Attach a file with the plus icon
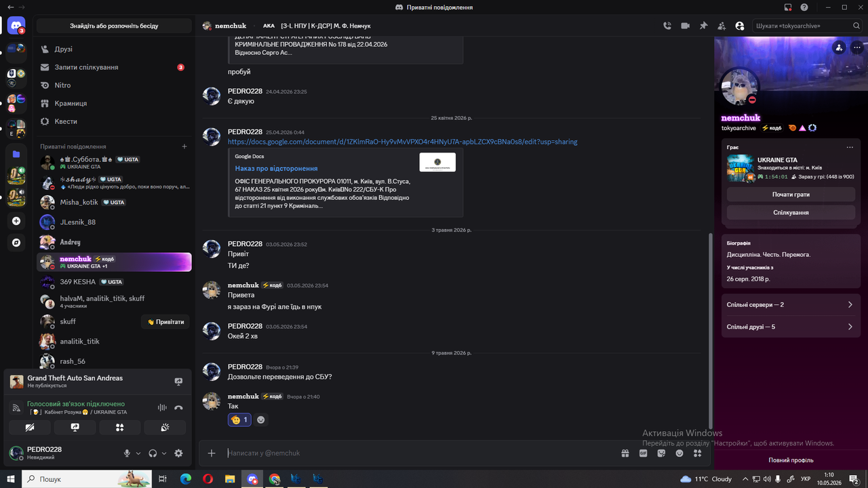Viewport: 868px width, 488px height. click(212, 453)
